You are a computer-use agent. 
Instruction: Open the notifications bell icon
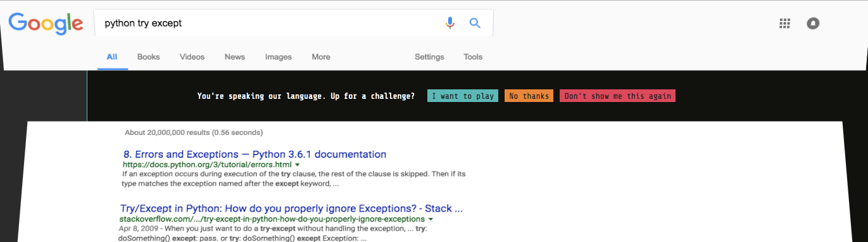[x=813, y=23]
